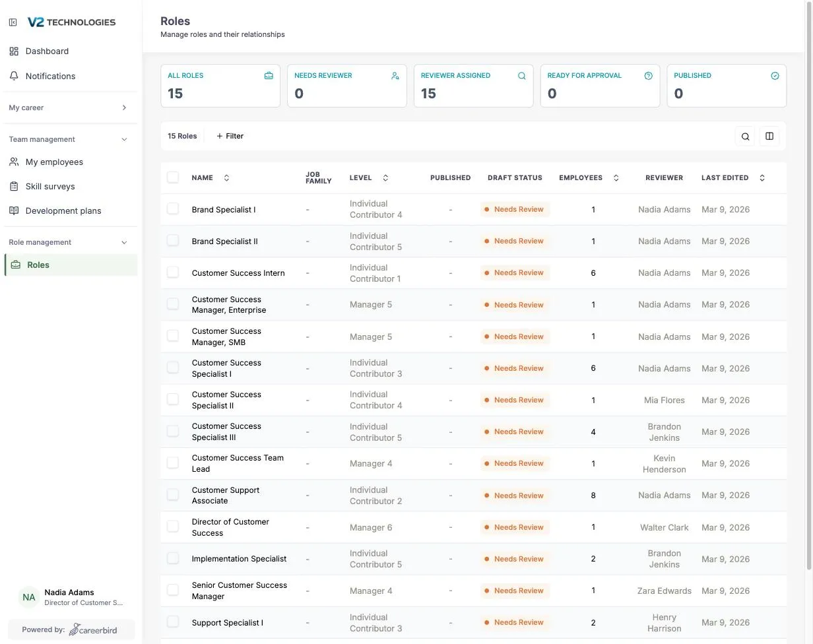The width and height of the screenshot is (813, 644).
Task: Check the Implementation Specialist checkbox
Action: pos(173,558)
